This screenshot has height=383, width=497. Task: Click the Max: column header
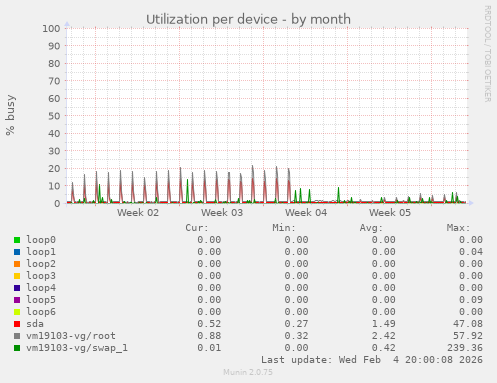(x=459, y=228)
